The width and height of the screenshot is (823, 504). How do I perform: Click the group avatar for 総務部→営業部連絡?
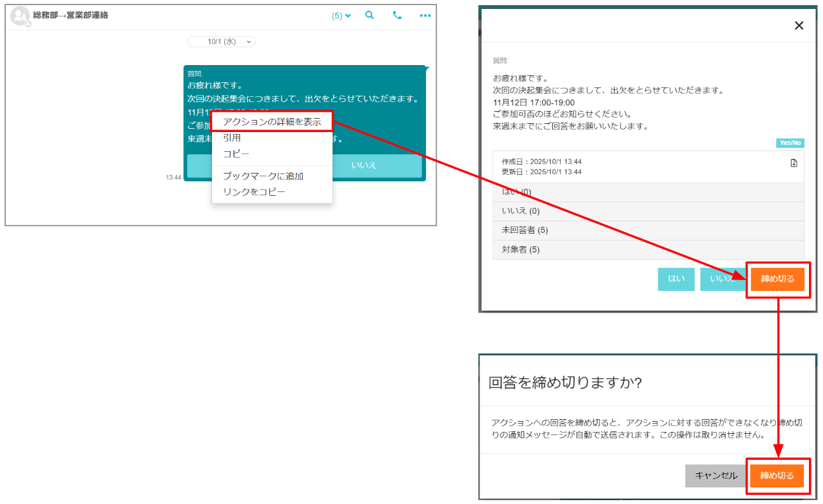tap(20, 16)
